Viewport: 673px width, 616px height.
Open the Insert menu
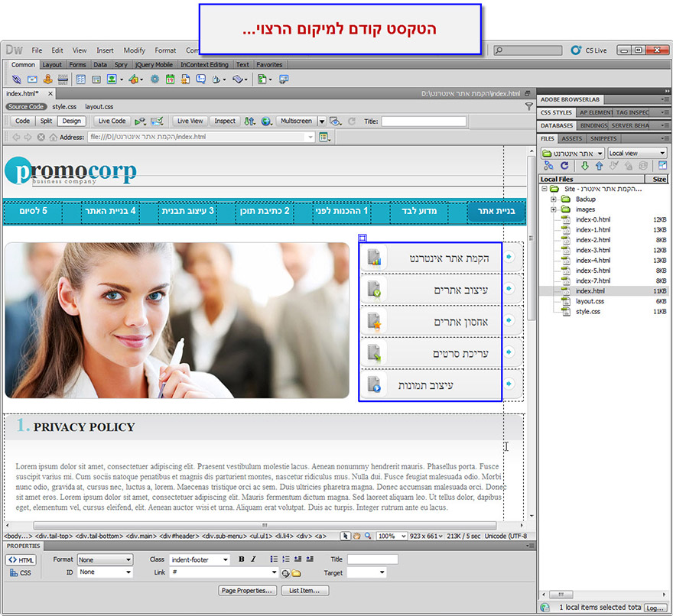(x=106, y=50)
